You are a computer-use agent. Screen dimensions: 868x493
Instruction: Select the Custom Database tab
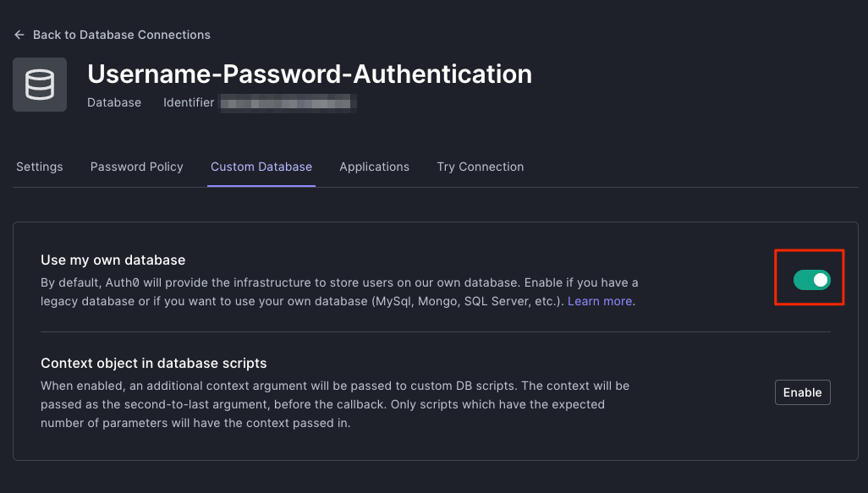[x=261, y=167]
